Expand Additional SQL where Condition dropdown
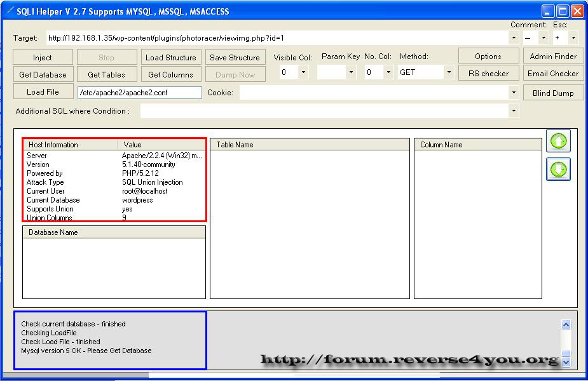The height and width of the screenshot is (381, 588). pyautogui.click(x=514, y=111)
